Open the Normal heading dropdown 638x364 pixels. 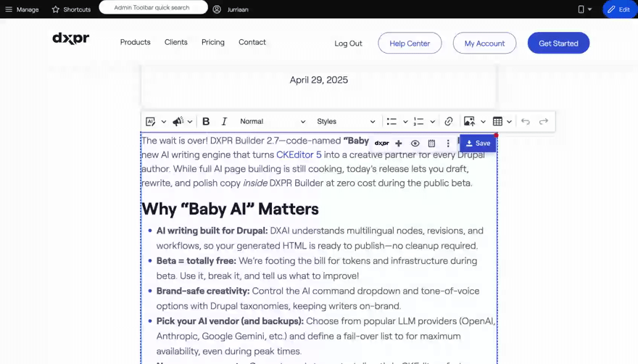273,122
